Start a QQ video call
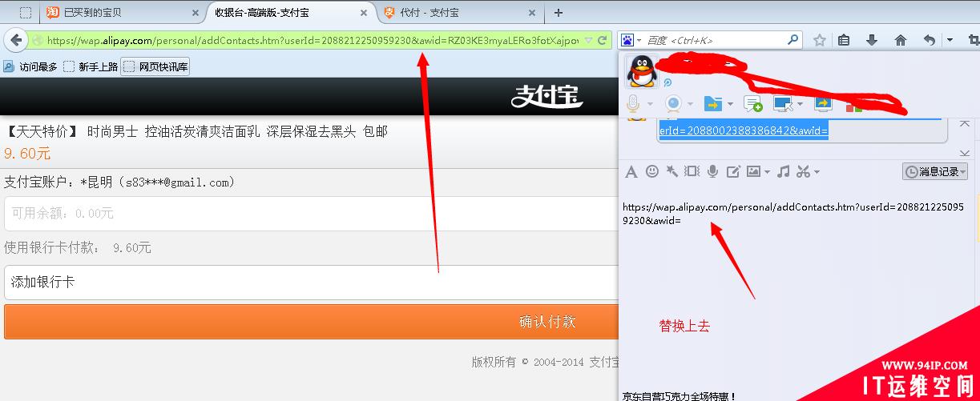980x401 pixels. point(674,103)
